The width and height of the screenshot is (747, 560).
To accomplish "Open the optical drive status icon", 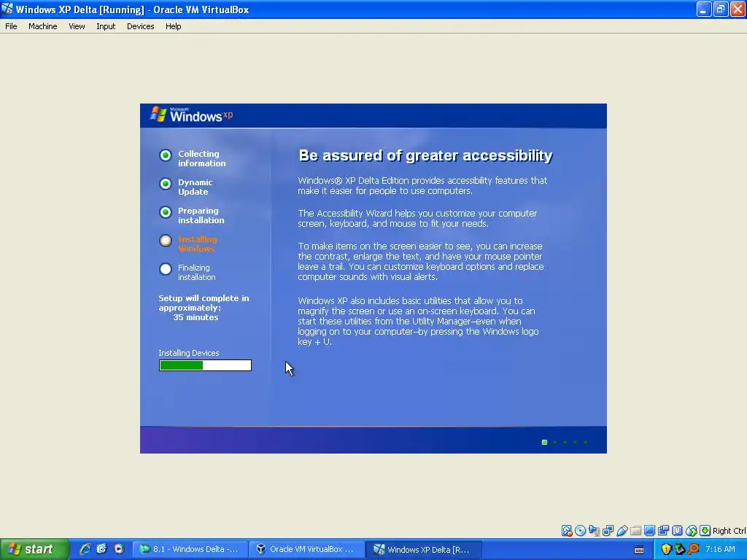I will click(580, 531).
